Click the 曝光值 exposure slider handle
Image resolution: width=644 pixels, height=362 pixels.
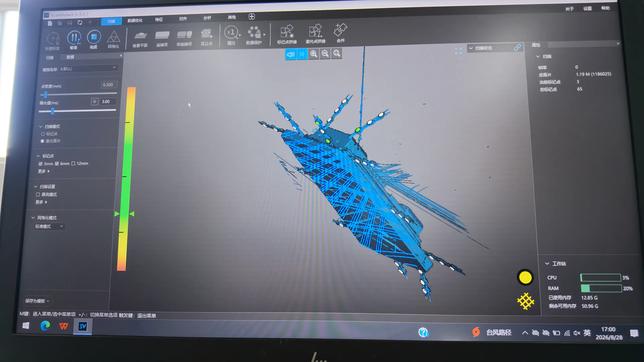tap(52, 111)
